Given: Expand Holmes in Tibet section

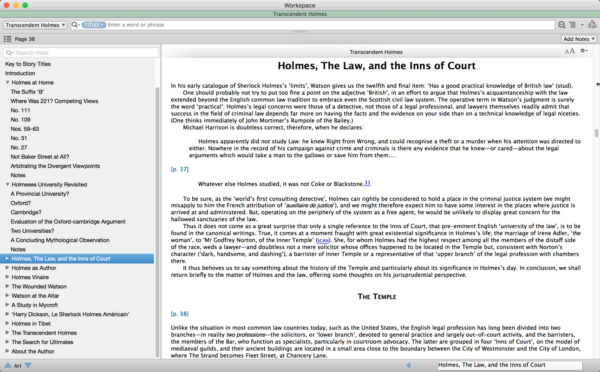Looking at the screenshot, I should 7,323.
